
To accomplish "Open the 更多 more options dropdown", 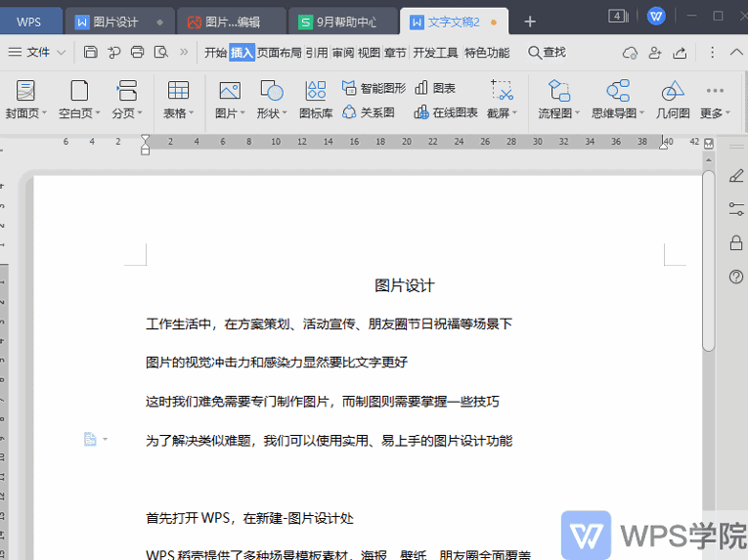I will pos(715,100).
